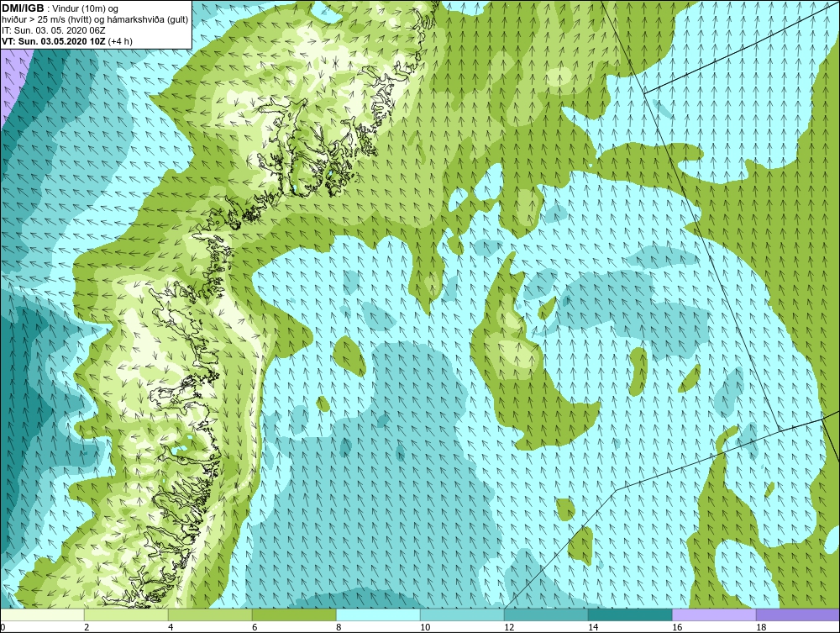Screen dimensions: 840x633
Task: Click the legend scale label "18"
Action: coord(761,627)
